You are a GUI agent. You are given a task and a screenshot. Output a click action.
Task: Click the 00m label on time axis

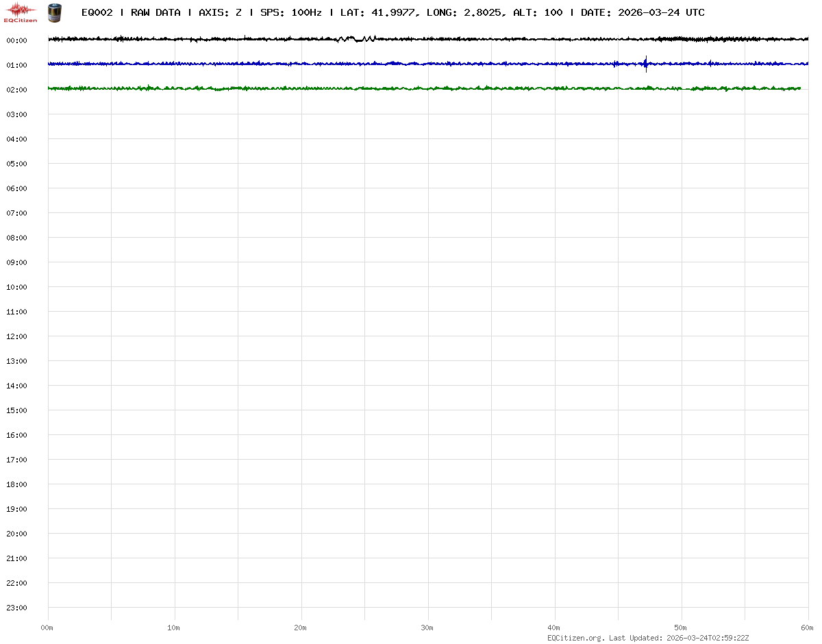(x=47, y=628)
